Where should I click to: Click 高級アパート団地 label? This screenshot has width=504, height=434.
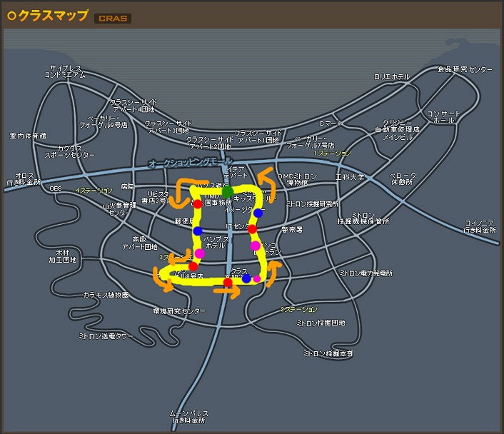tap(139, 243)
